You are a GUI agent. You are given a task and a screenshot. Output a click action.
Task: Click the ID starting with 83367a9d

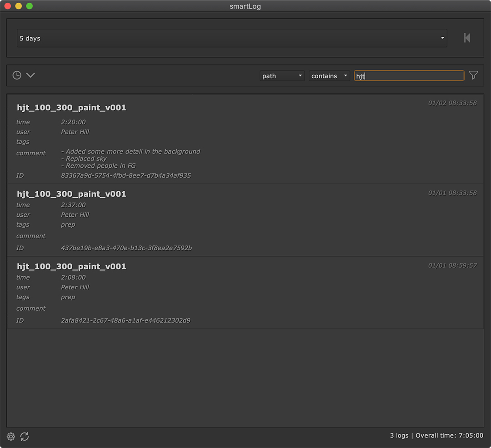pyautogui.click(x=126, y=175)
